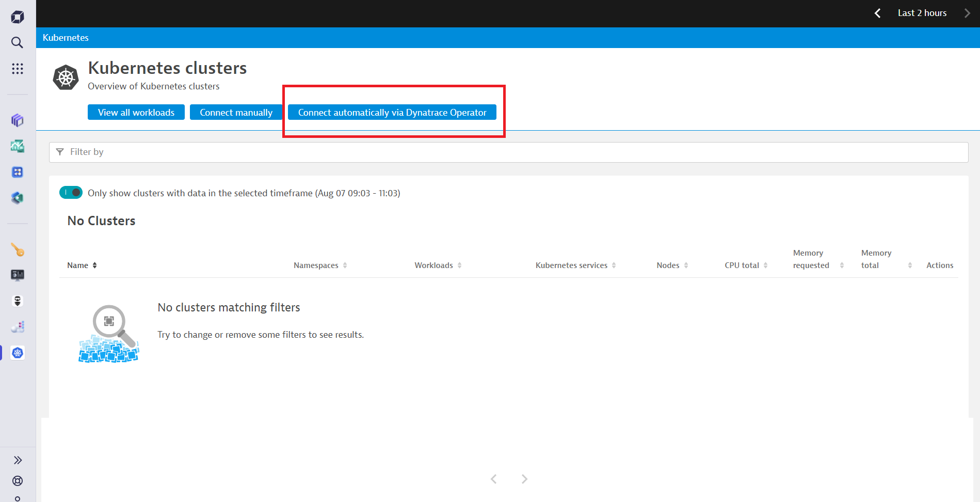Go to previous table page
This screenshot has height=502, width=980.
click(x=494, y=479)
